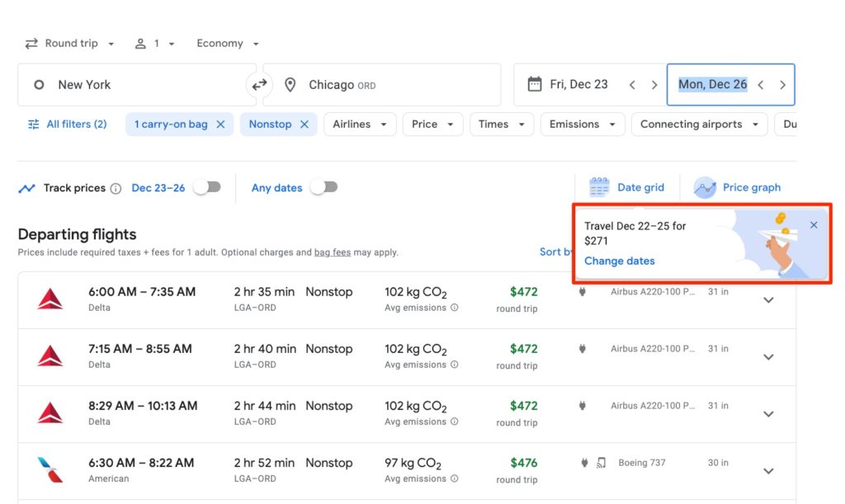Open the Price graph
This screenshot has width=845, height=504.
tap(737, 187)
